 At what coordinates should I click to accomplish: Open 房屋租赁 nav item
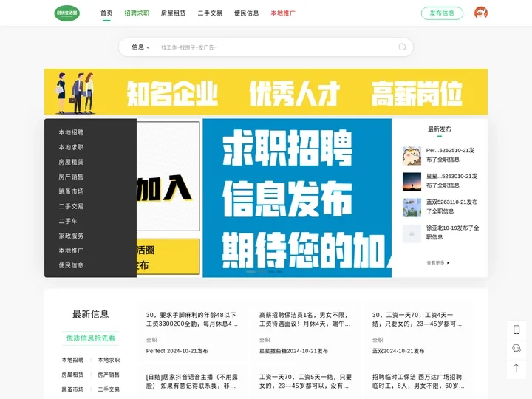(174, 13)
